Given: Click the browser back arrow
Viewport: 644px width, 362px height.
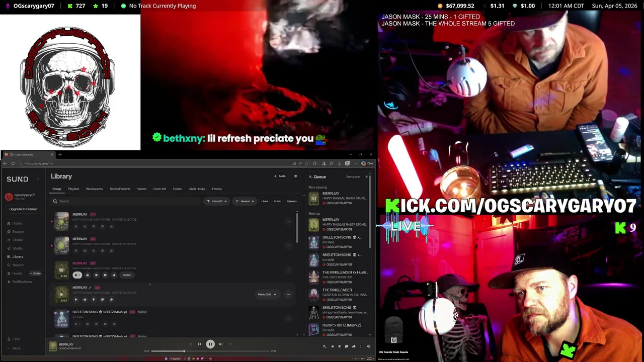Looking at the screenshot, I should coord(5,163).
